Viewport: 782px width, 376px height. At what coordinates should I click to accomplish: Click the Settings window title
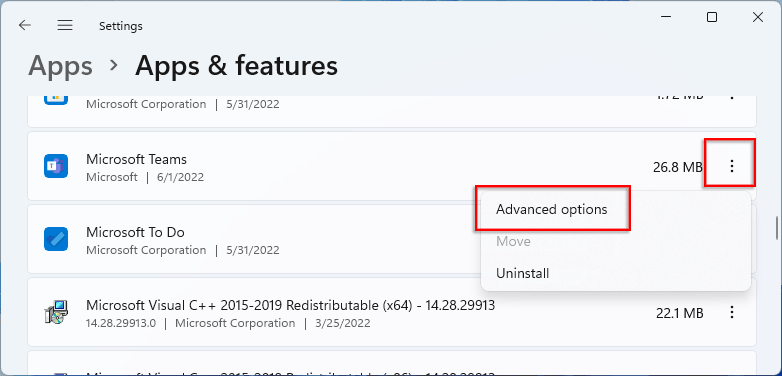click(121, 26)
